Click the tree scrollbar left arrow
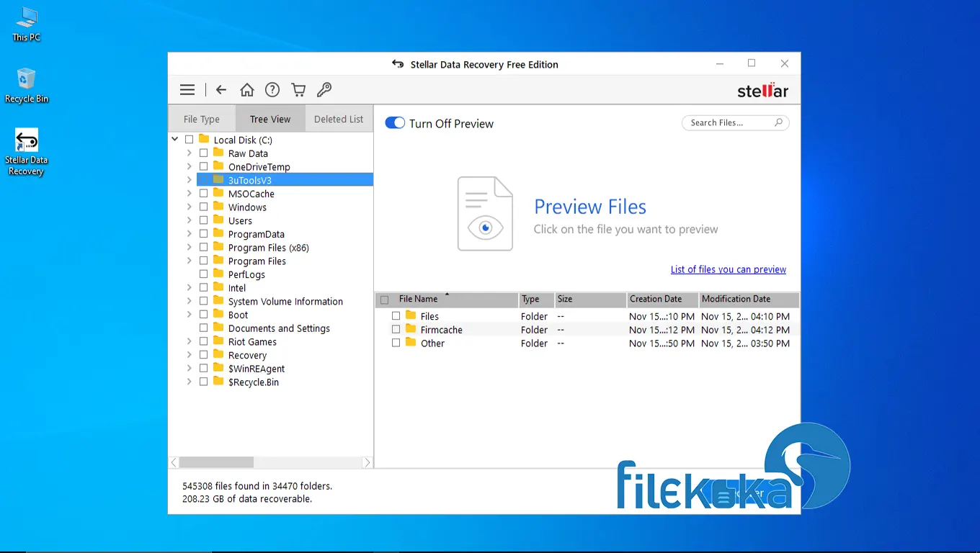This screenshot has width=980, height=553. pyautogui.click(x=174, y=462)
